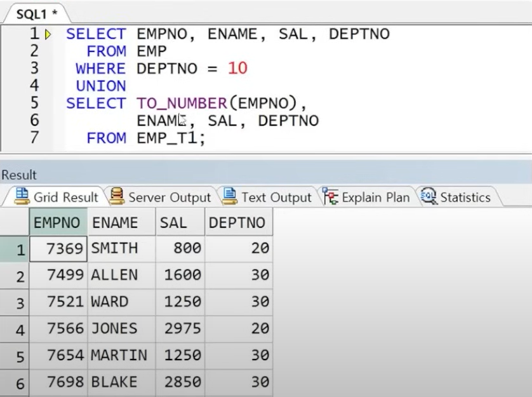
Task: Click the yellow execution marker on line 1
Action: coord(48,34)
